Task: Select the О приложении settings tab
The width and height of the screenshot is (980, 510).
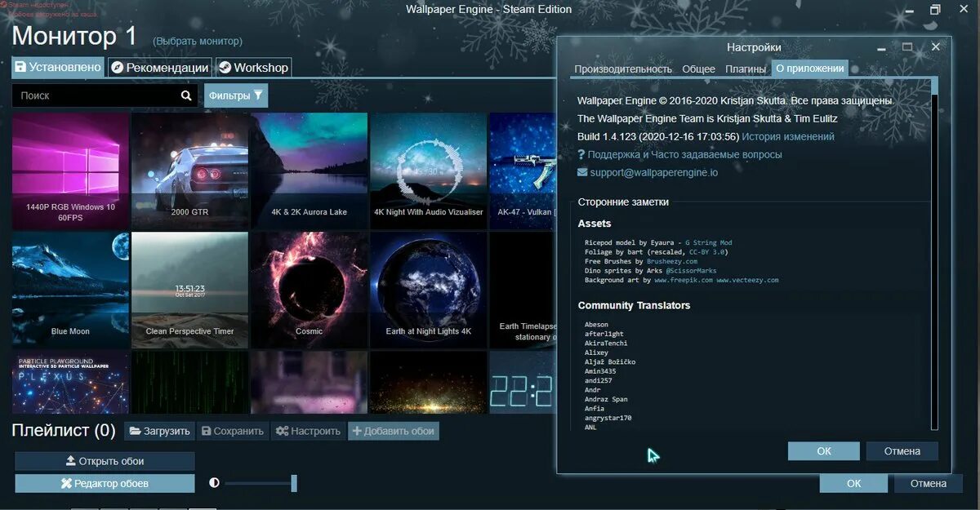Action: coord(810,69)
